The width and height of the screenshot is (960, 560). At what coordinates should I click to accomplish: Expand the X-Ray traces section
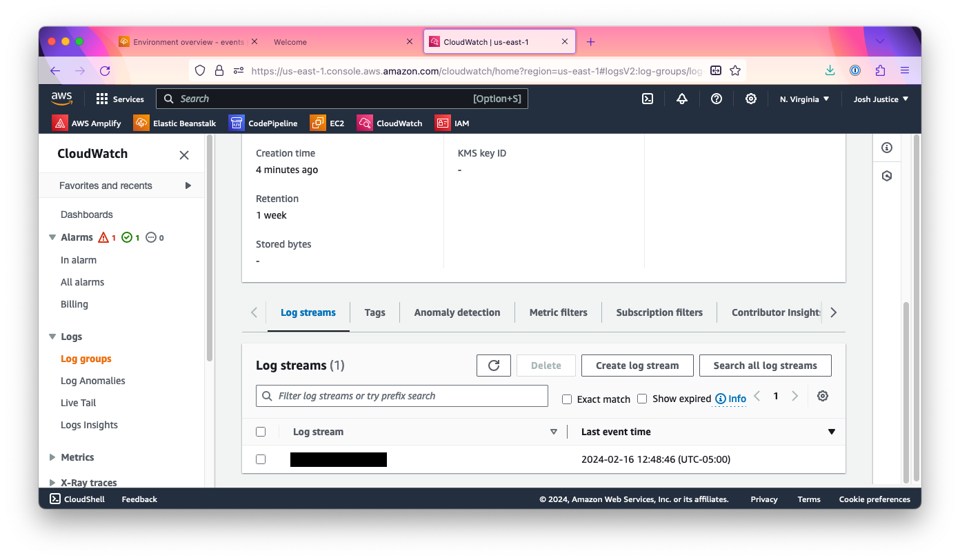[52, 483]
